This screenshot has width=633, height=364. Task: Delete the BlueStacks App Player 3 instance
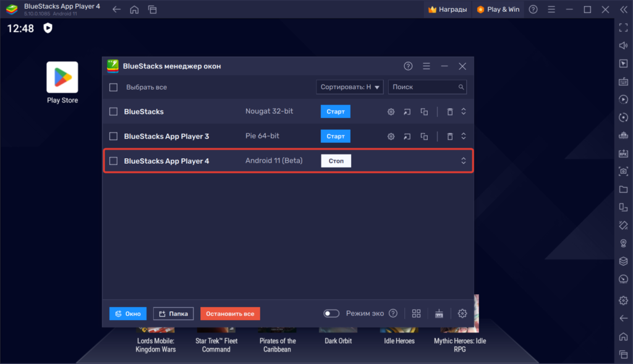click(449, 136)
